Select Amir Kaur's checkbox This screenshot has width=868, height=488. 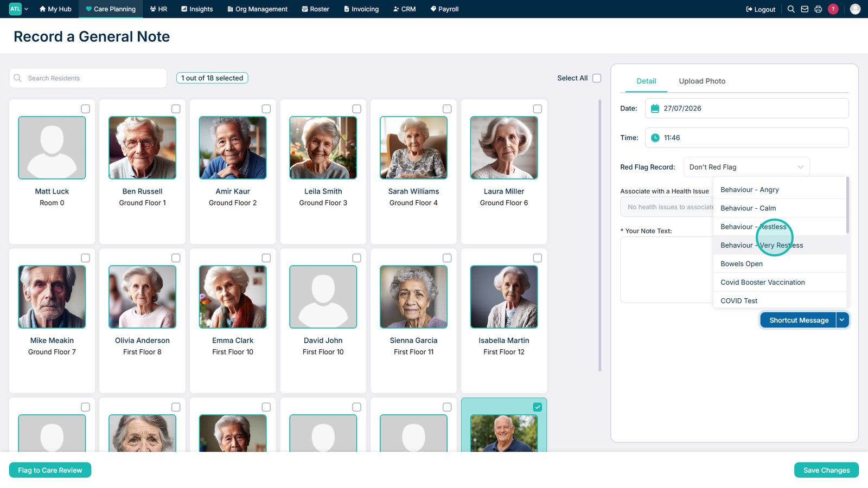coord(266,109)
